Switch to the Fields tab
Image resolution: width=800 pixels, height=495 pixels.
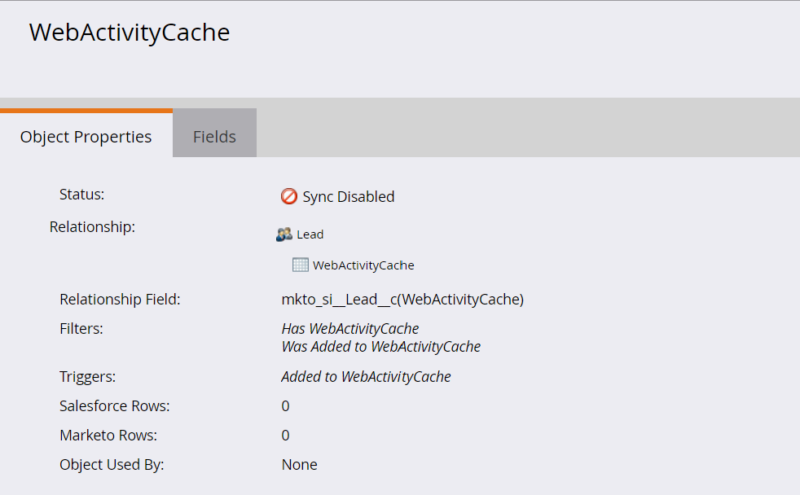coord(214,136)
